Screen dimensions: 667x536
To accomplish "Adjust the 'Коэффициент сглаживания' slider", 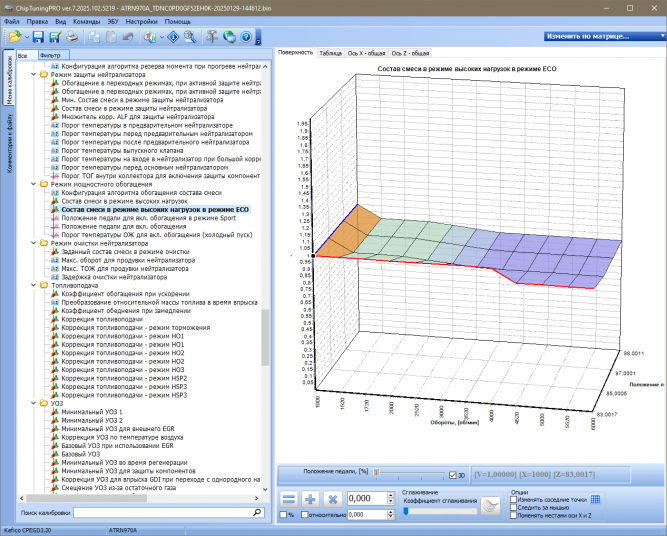I will [x=405, y=511].
